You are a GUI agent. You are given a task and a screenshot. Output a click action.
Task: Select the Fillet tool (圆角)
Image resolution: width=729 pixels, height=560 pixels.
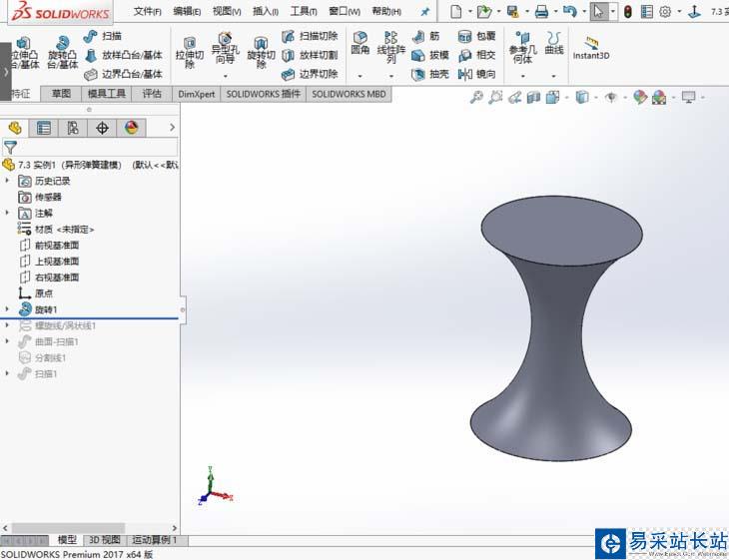tap(360, 43)
